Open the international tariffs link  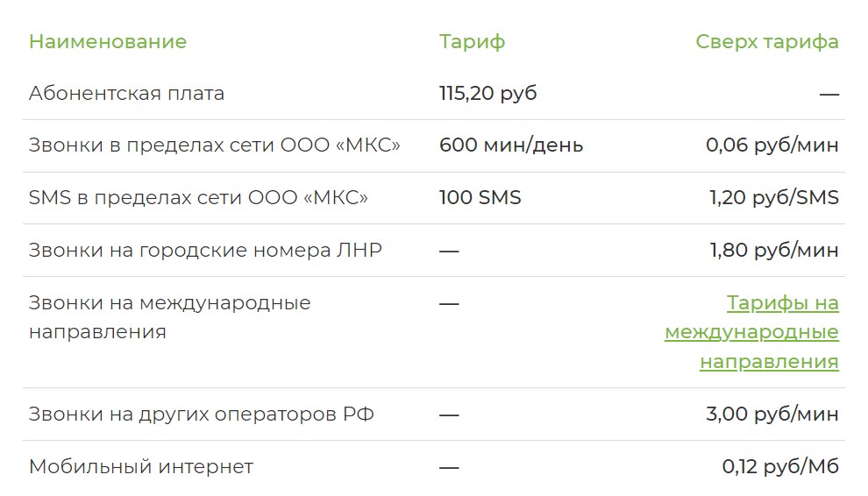(x=751, y=332)
